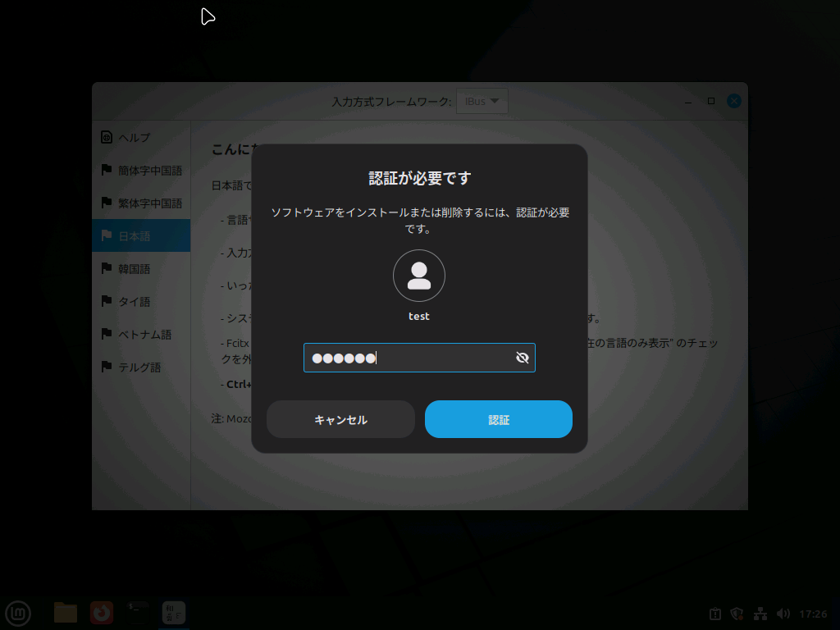Toggle password visibility with the eye icon
Viewport: 840px width, 630px height.
(523, 358)
